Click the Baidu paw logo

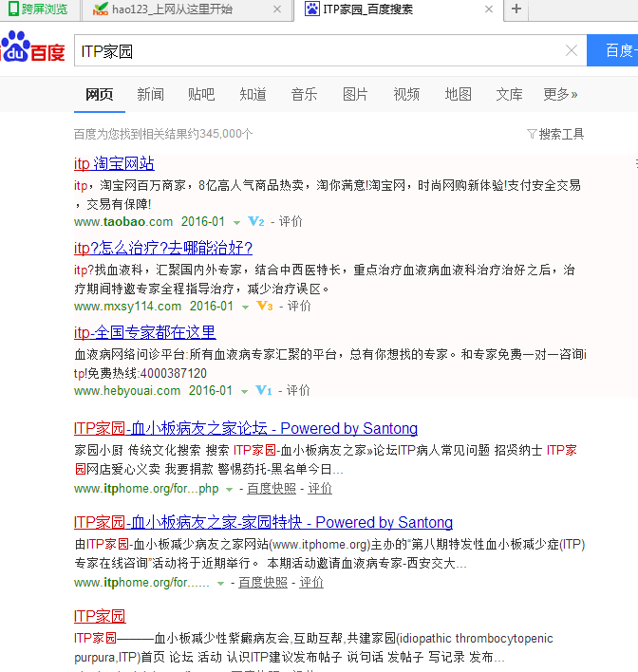pos(32,47)
